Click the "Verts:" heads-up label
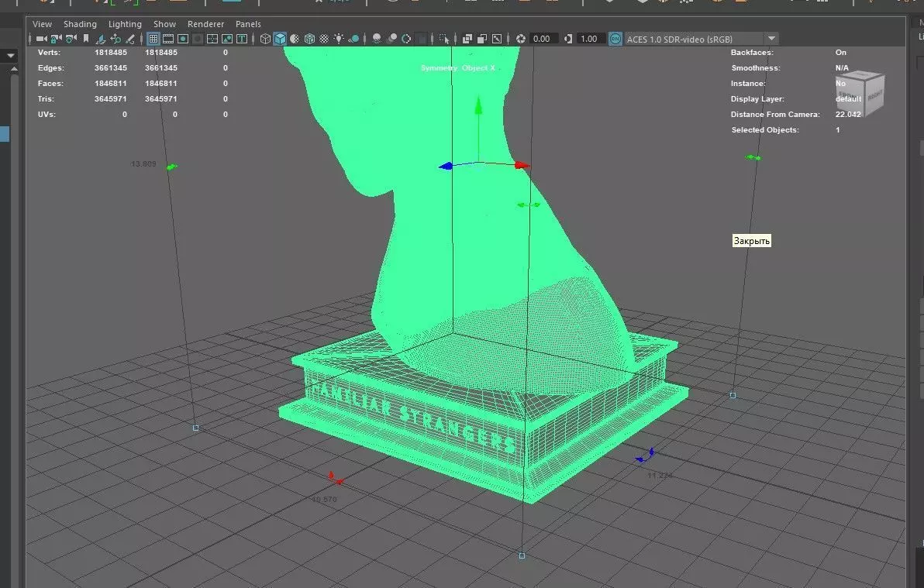 tap(49, 53)
